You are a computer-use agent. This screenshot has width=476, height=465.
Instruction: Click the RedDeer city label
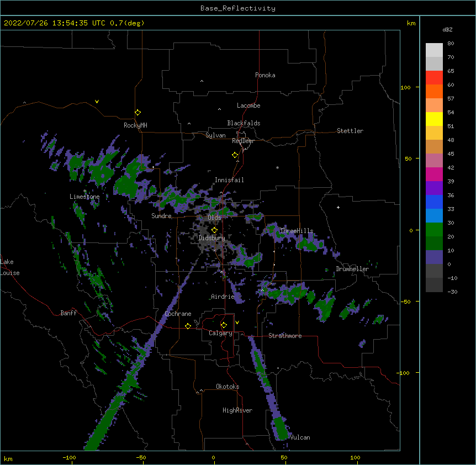243,141
